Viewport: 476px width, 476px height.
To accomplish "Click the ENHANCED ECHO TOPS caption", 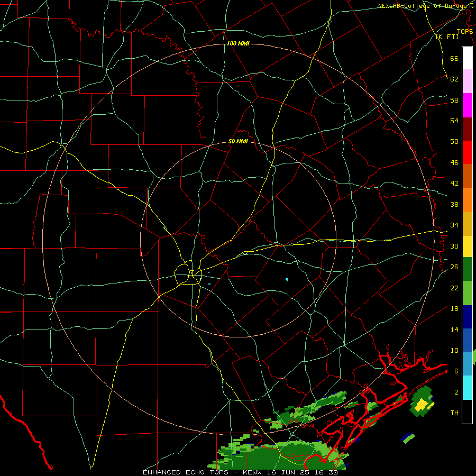I will coord(186,472).
